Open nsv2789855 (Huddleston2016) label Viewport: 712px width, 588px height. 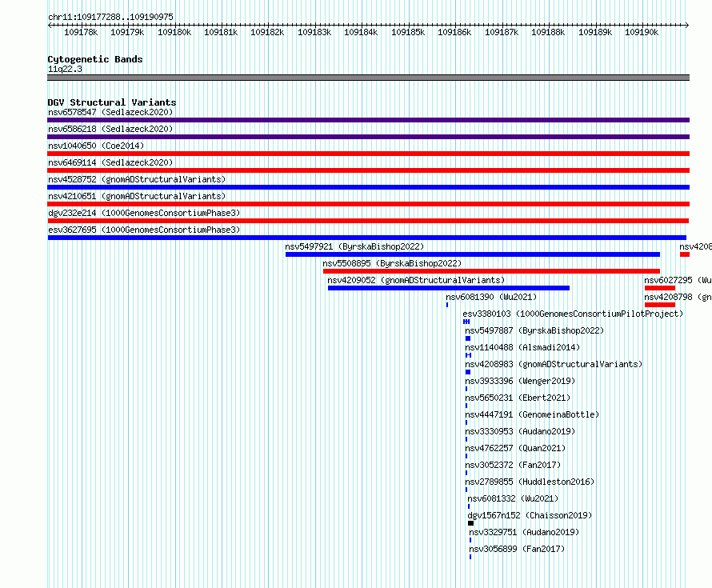pos(530,482)
